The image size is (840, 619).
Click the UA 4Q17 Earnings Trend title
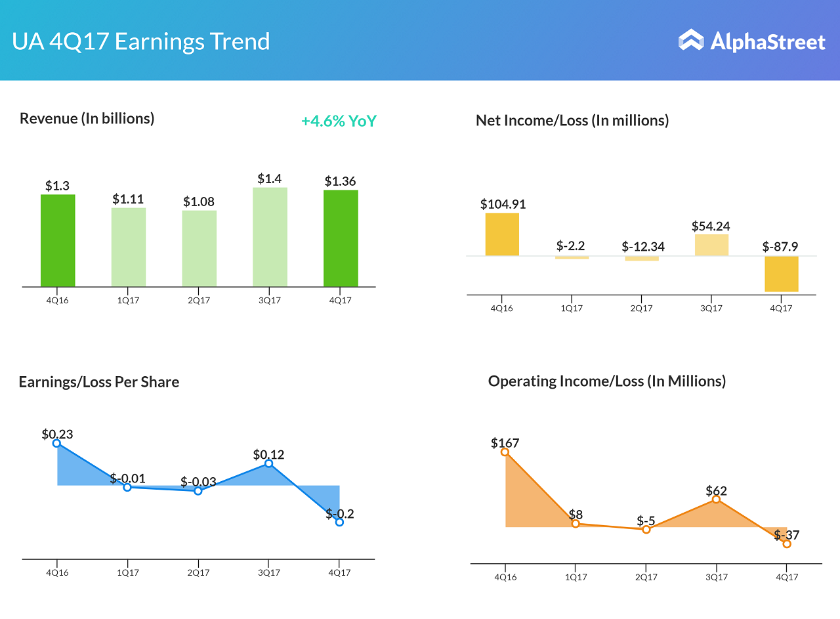pyautogui.click(x=141, y=41)
